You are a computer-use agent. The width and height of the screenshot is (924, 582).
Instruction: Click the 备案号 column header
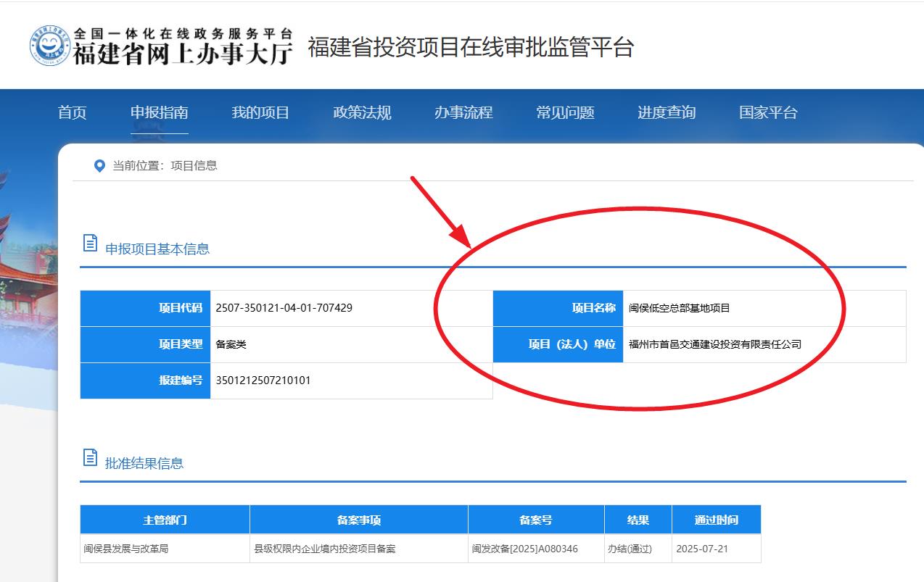[536, 520]
